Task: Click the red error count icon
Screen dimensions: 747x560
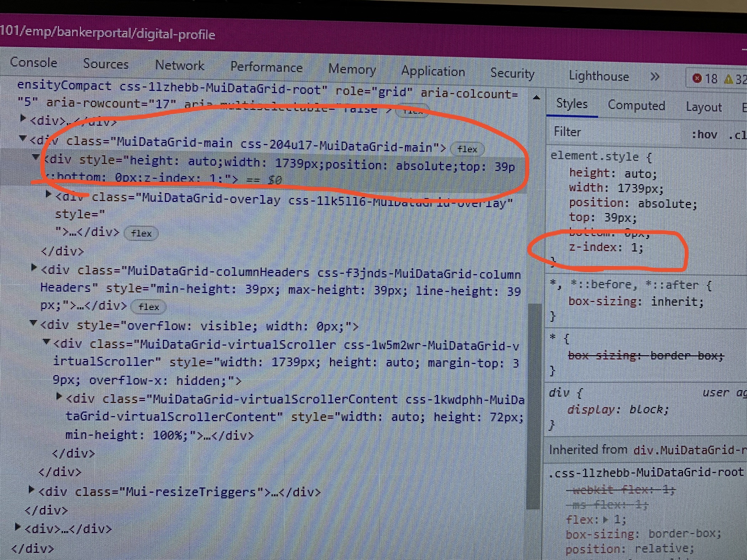Action: click(x=697, y=78)
